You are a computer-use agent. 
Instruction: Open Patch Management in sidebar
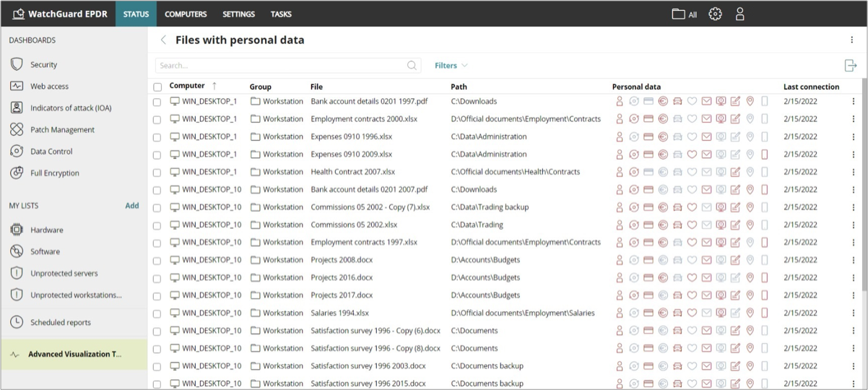coord(62,130)
